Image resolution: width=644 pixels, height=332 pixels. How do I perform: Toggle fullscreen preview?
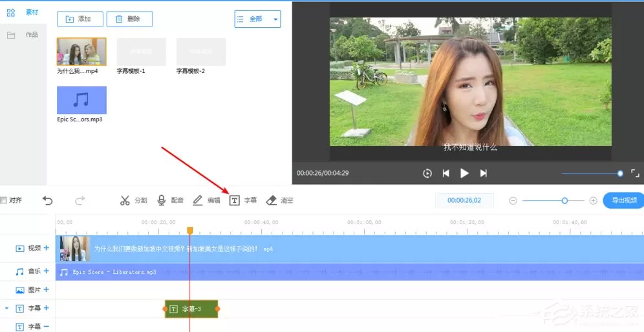pyautogui.click(x=635, y=173)
